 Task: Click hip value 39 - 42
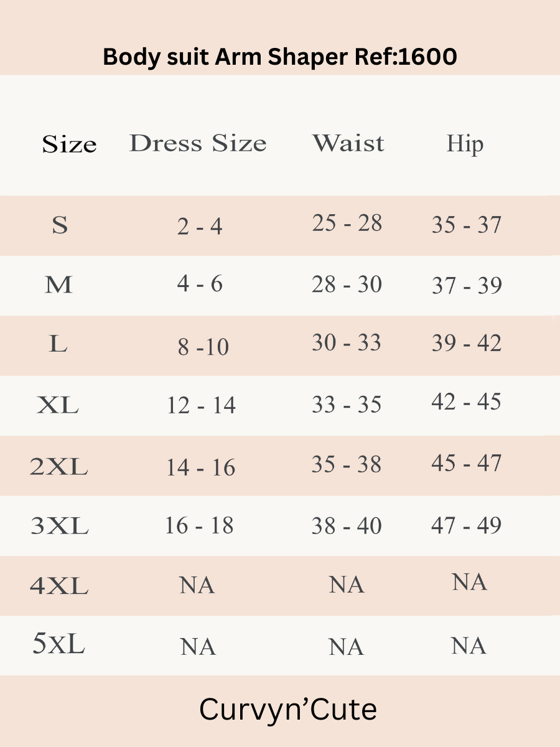[467, 344]
